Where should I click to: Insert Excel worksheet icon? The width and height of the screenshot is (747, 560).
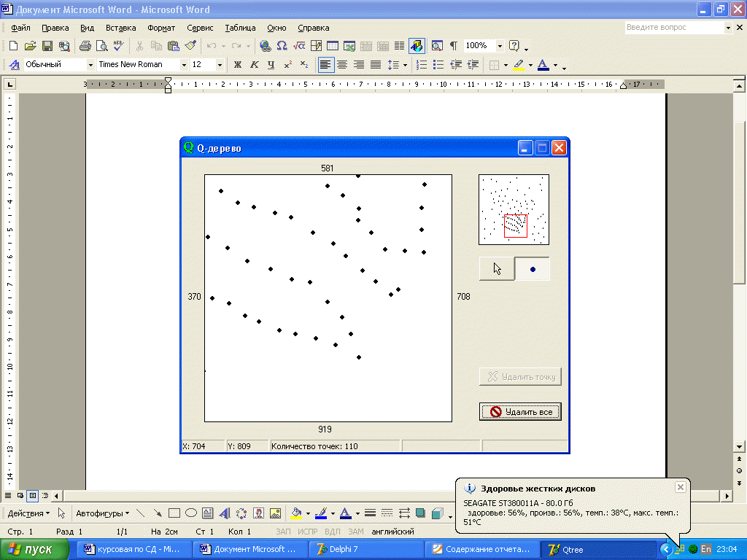tap(349, 46)
